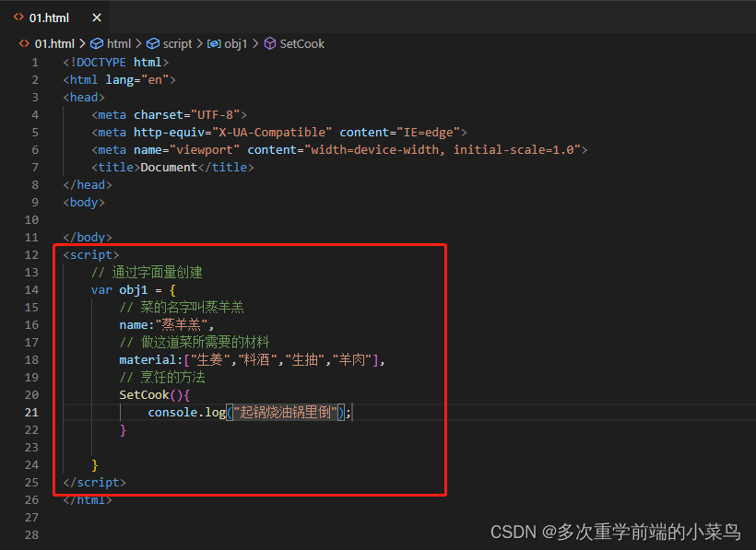Click the variable icon beside obj1 breadcrumb
The height and width of the screenshot is (550, 756).
coord(214,44)
